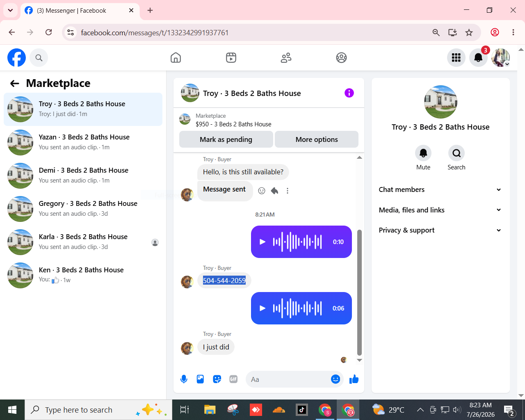Open the Groups icon in top navigation
The width and height of the screenshot is (525, 420).
(x=341, y=58)
